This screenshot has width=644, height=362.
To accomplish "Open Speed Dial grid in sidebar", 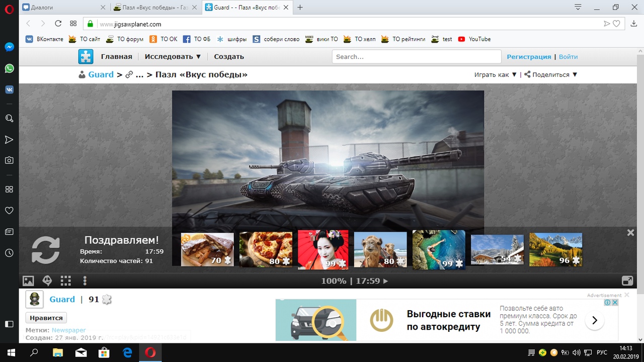I will [9, 189].
